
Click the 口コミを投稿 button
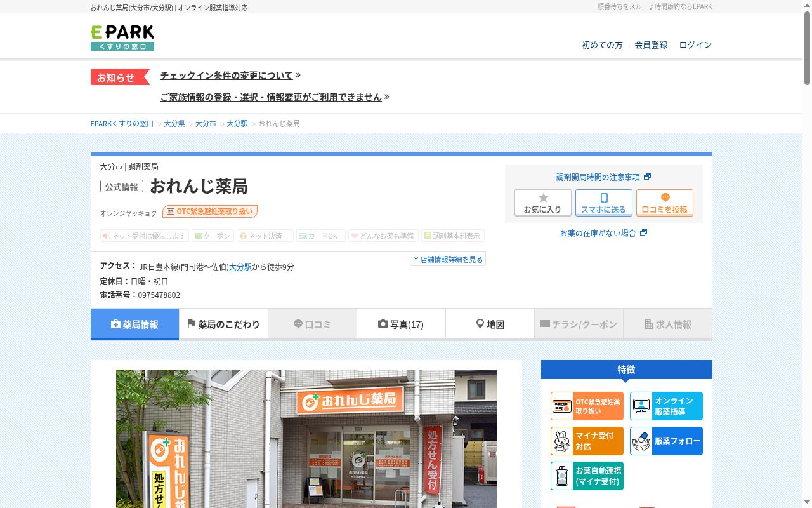[x=665, y=203]
